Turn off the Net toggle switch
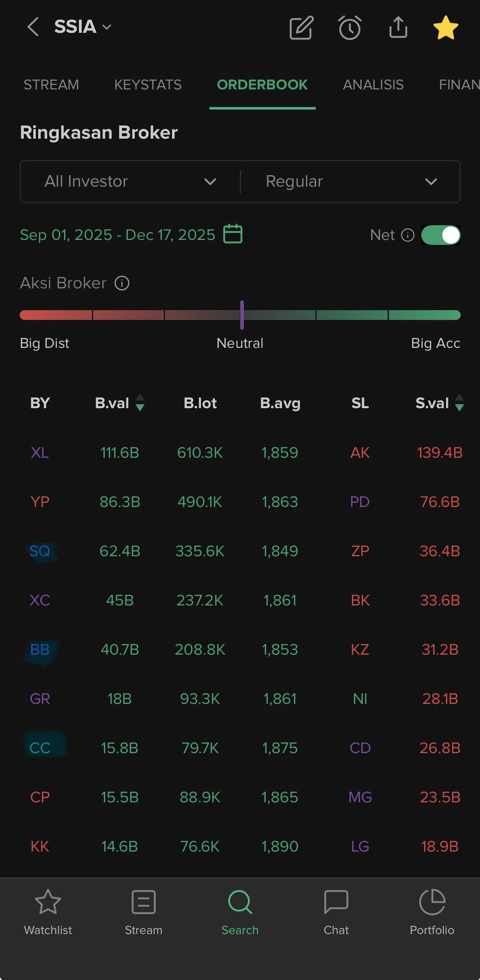The image size is (480, 980). click(x=441, y=235)
